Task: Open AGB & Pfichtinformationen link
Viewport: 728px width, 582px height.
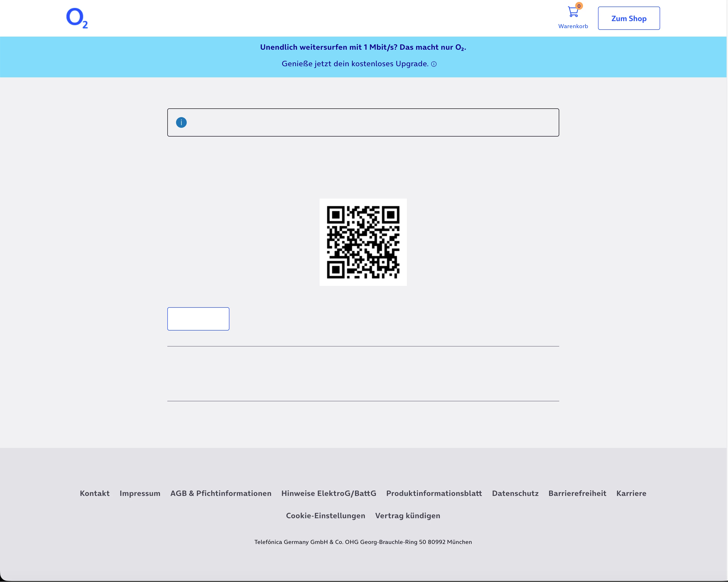Action: tap(221, 493)
